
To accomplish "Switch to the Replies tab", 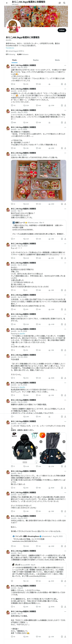I will (36, 60).
